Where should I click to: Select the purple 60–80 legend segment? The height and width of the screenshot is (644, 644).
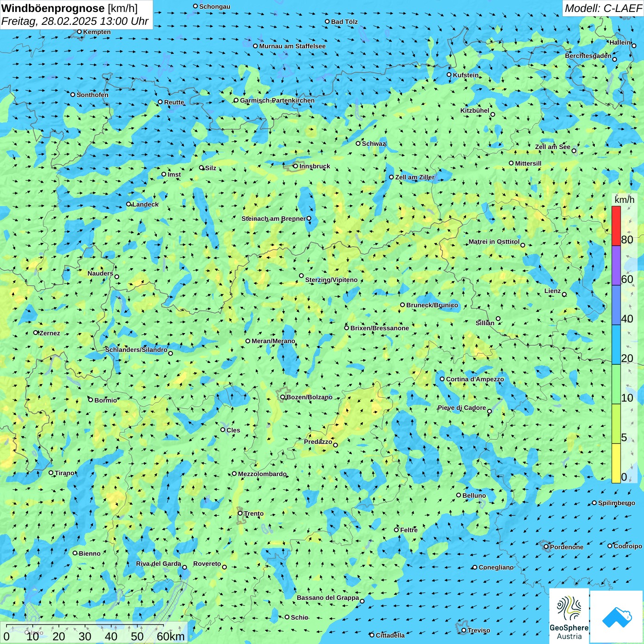(616, 265)
